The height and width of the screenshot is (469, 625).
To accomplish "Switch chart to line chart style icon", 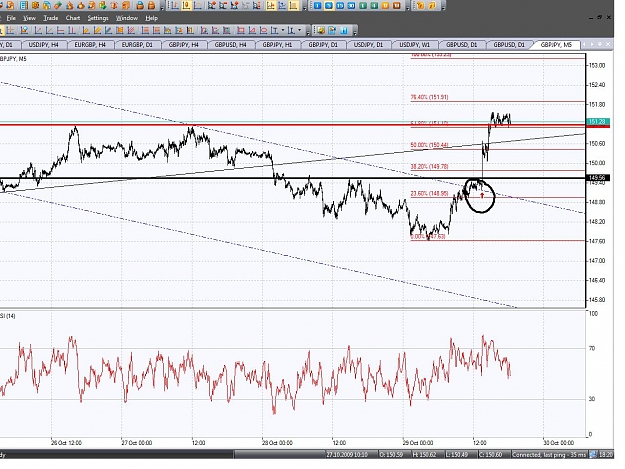I will [x=197, y=6].
